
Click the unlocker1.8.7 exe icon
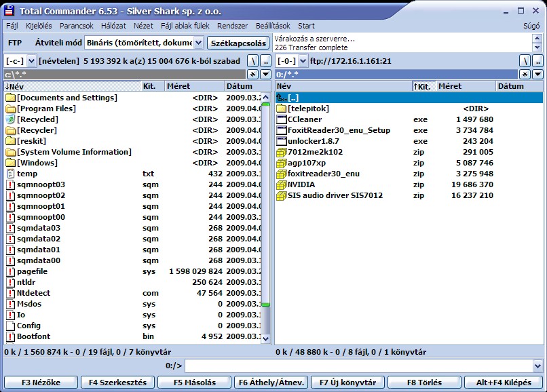(281, 141)
